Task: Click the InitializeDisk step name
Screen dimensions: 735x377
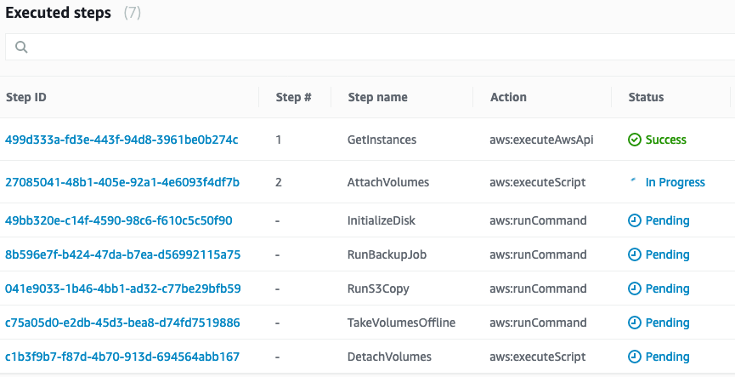Action: point(381,221)
